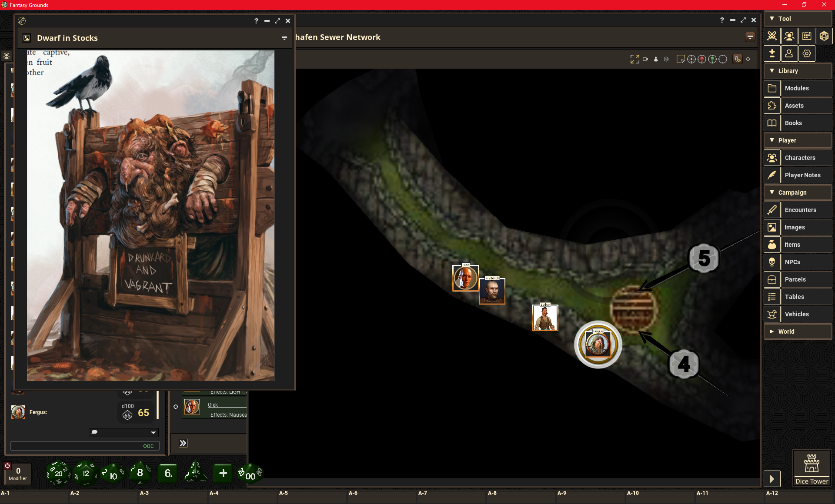Image resolution: width=835 pixels, height=504 pixels.
Task: Click the map camera view icon
Action: coord(645,59)
